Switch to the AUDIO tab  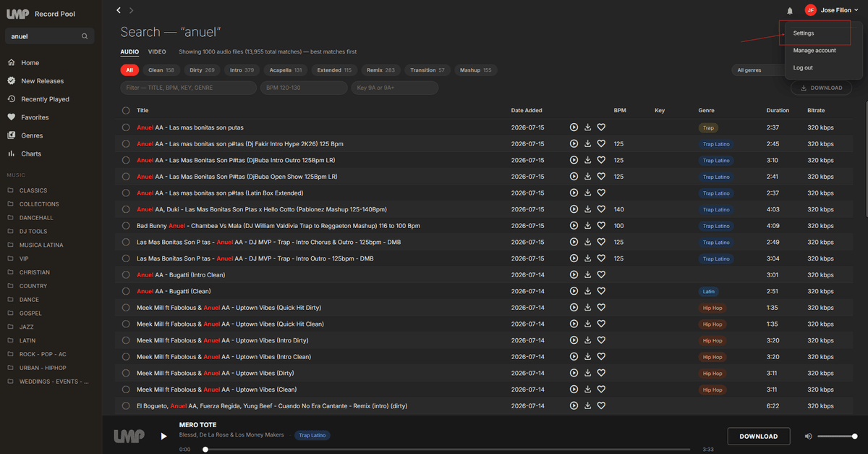129,52
